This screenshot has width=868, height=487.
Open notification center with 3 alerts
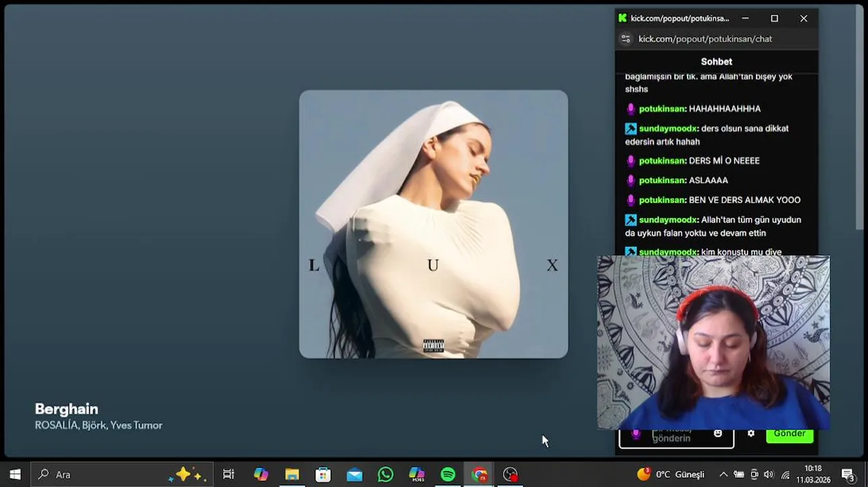tap(848, 475)
